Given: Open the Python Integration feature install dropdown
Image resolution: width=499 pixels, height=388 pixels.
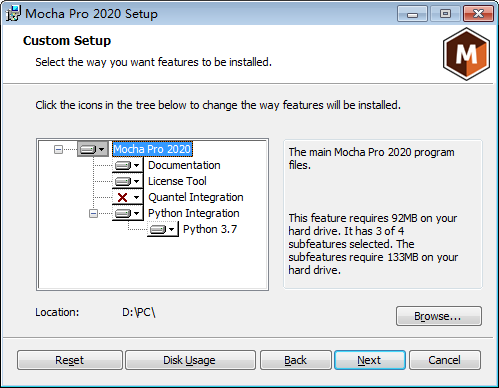Looking at the screenshot, I should pyautogui.click(x=128, y=213).
